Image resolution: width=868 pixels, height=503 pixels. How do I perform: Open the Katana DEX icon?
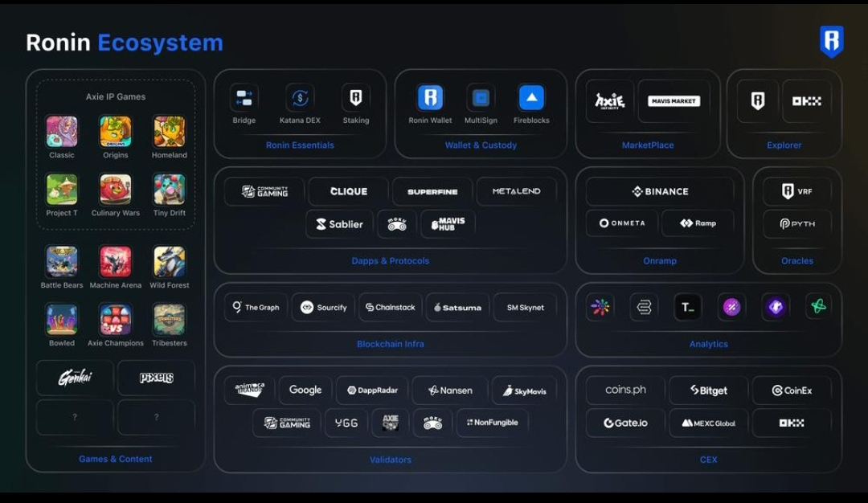point(300,98)
